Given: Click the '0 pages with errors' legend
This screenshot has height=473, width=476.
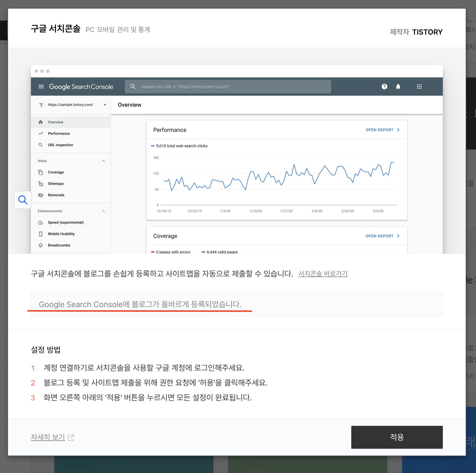Looking at the screenshot, I should 173,252.
